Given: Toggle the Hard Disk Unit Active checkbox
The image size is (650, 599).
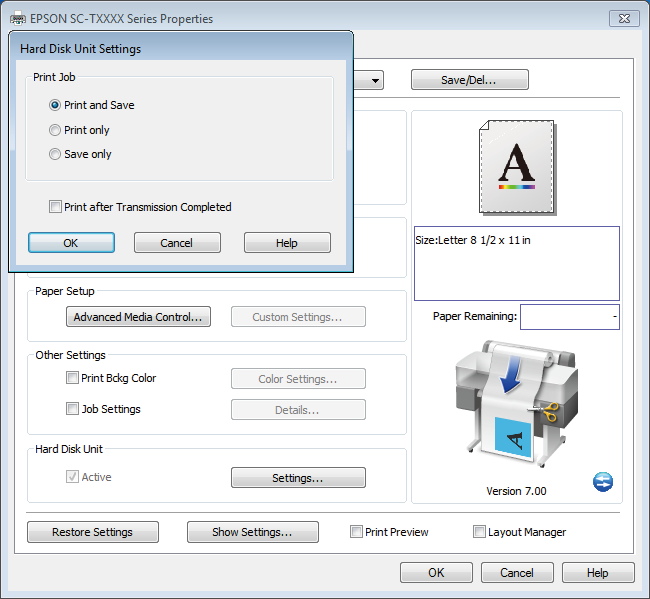Looking at the screenshot, I should point(72,477).
